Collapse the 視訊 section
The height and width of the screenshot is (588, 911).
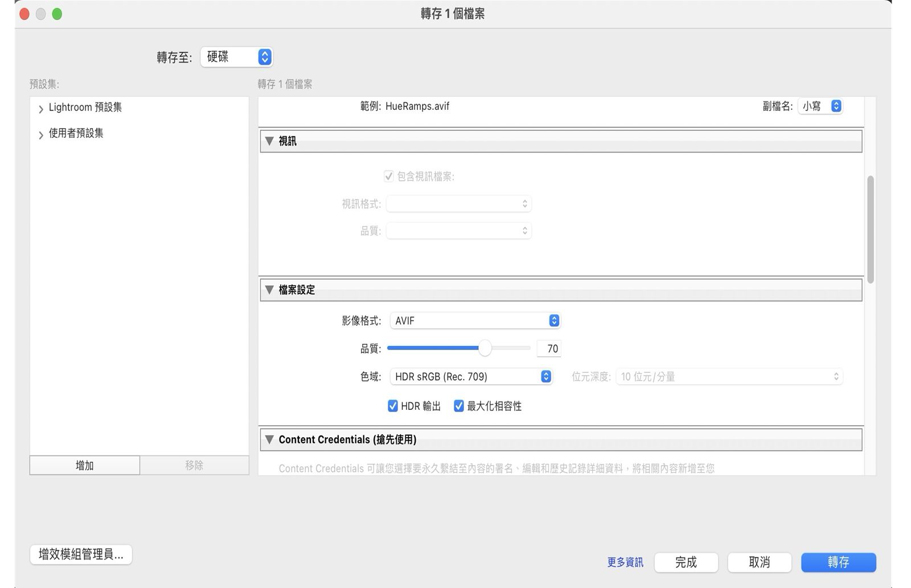[x=269, y=141]
